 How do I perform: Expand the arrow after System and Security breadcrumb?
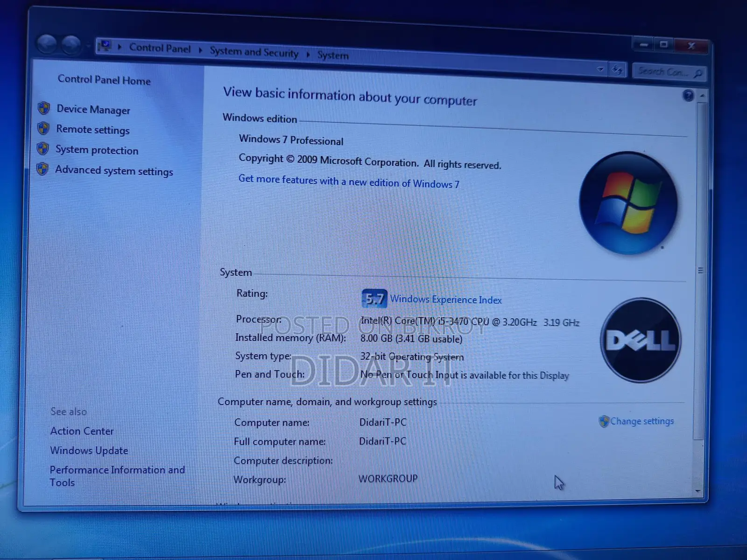click(308, 54)
